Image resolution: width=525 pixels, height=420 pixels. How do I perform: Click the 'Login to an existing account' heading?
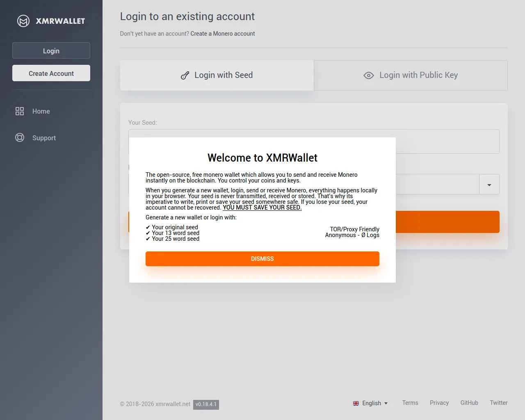tap(187, 16)
